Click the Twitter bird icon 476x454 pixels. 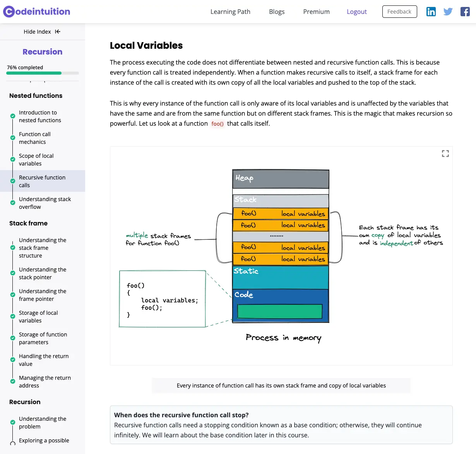tap(448, 12)
